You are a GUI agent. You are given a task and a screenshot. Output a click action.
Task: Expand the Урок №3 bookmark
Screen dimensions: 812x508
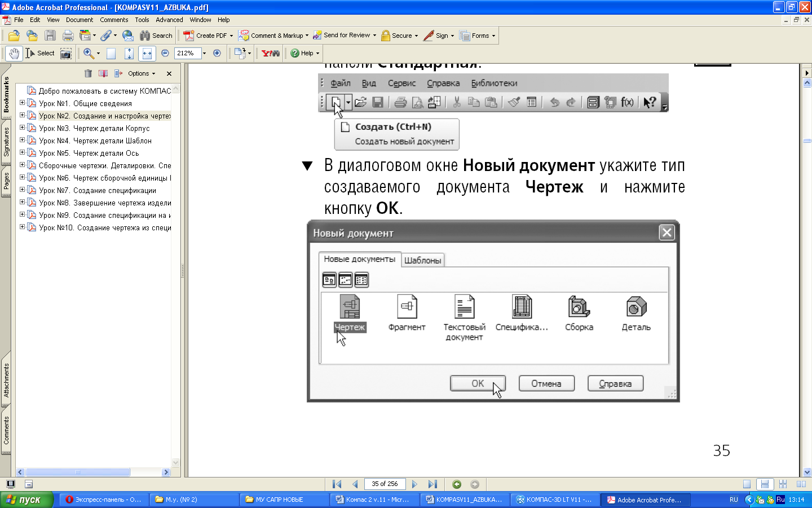(23, 128)
